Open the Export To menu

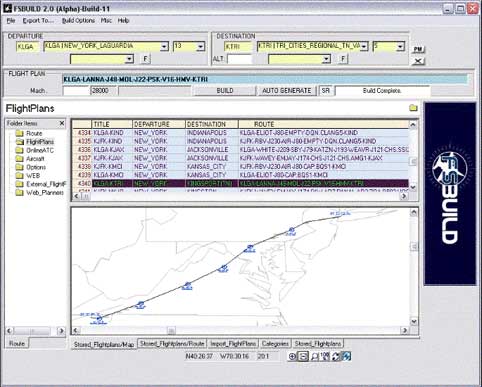coord(38,21)
